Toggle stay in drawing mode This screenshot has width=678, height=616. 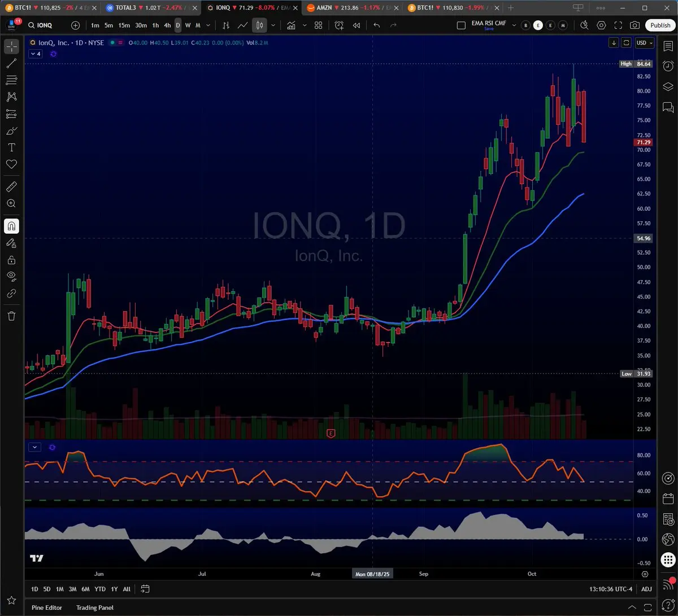tap(11, 243)
